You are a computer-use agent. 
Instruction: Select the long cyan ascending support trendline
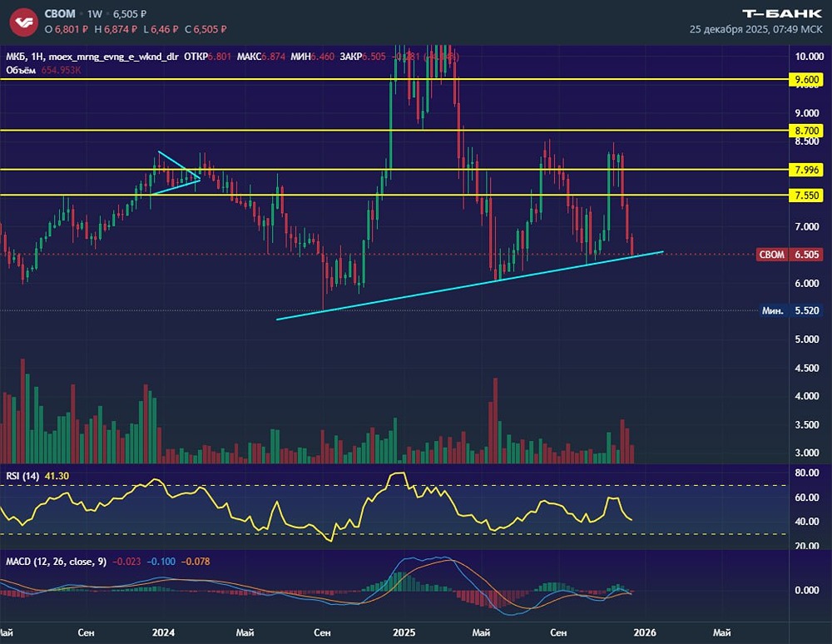pyautogui.click(x=470, y=285)
